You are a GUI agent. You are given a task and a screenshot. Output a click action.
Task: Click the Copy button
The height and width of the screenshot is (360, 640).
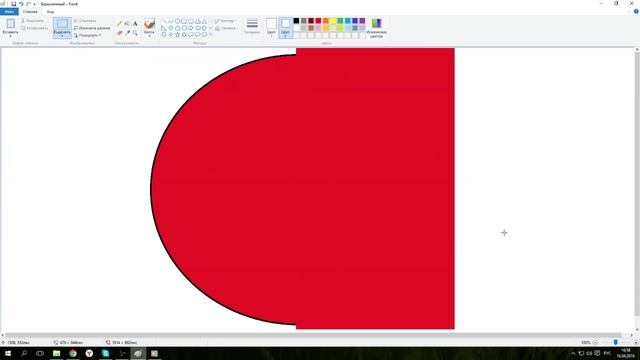click(34, 28)
